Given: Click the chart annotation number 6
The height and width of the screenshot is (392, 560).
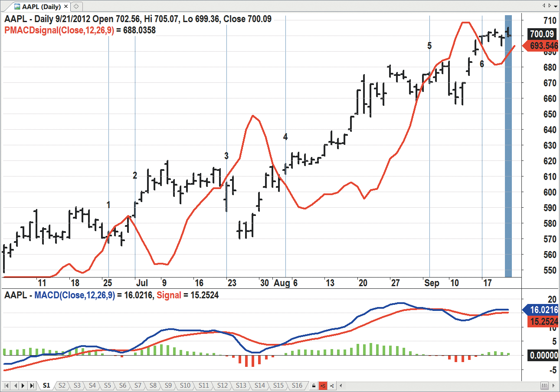Looking at the screenshot, I should 481,64.
